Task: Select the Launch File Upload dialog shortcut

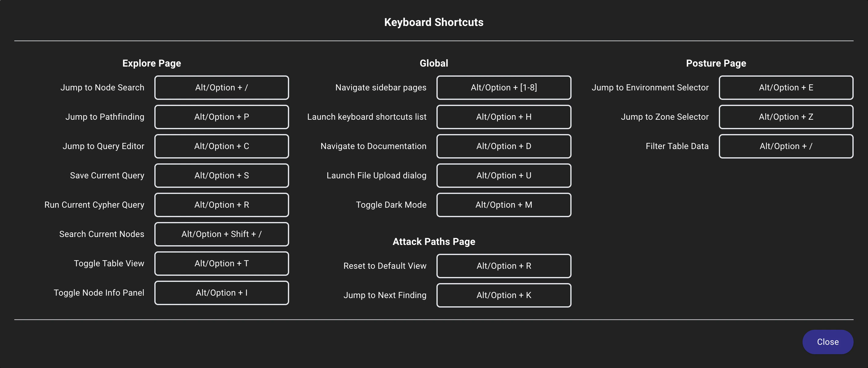Action: [x=503, y=175]
